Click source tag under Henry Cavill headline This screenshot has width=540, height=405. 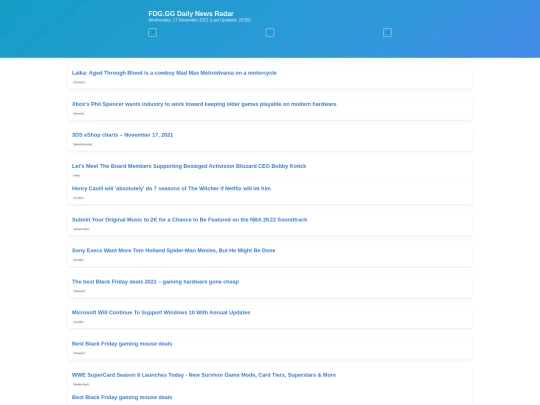coord(78,198)
